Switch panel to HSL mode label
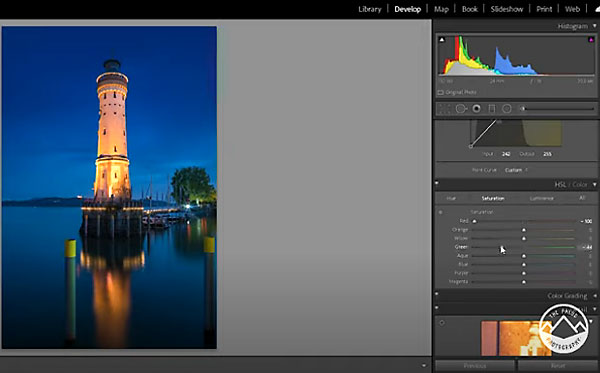 point(560,184)
